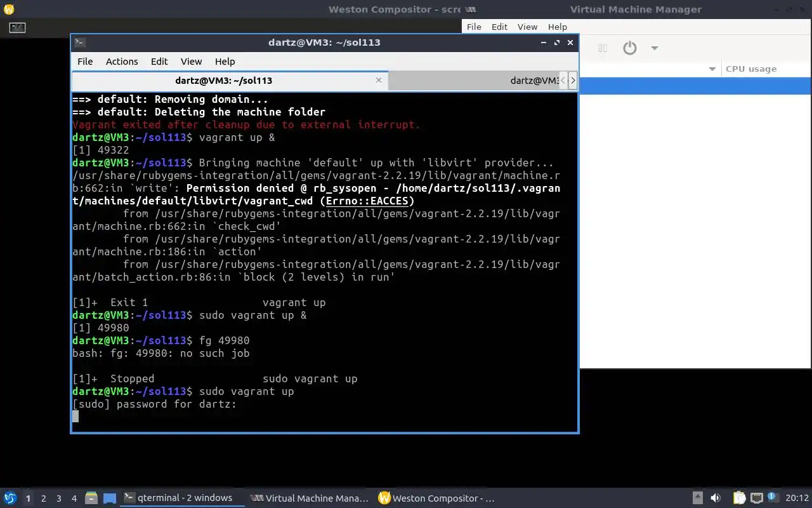Viewport: 812px width, 508px height.
Task: Open the shutdown options dropdown arrow
Action: 654,48
